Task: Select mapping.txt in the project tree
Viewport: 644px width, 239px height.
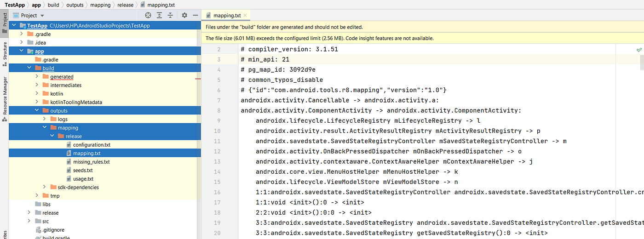Action: (x=86, y=153)
